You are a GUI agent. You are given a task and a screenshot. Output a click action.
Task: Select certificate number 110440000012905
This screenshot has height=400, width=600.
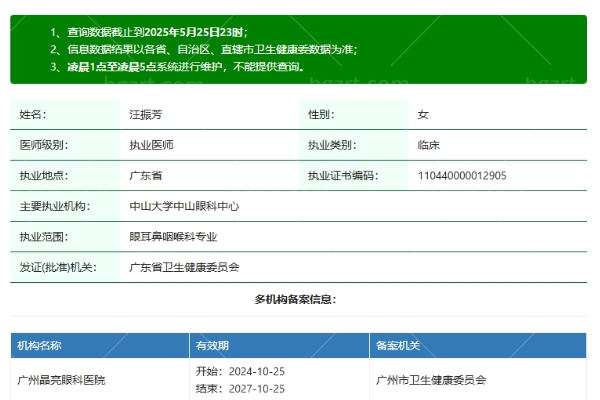tap(462, 176)
